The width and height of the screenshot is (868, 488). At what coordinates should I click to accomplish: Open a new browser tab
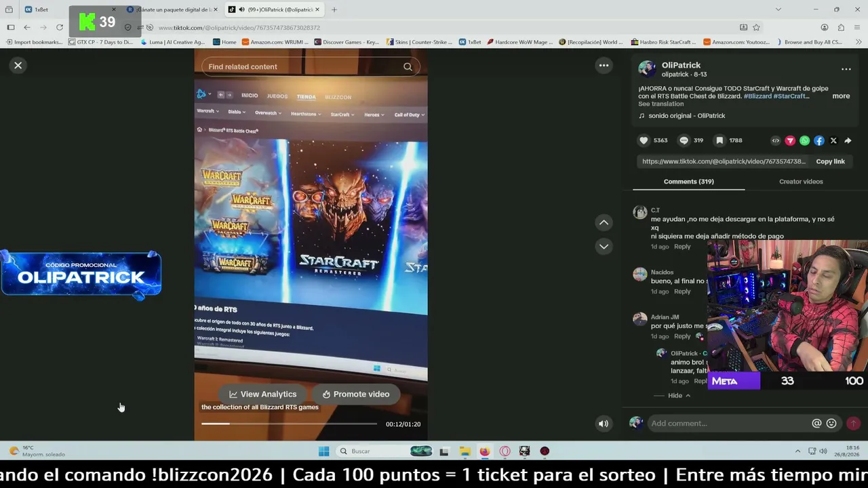pyautogui.click(x=334, y=9)
